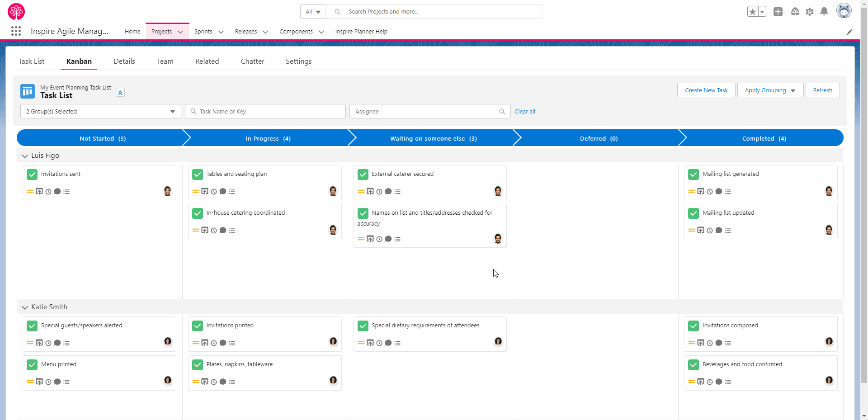Image resolution: width=868 pixels, height=420 pixels.
Task: Toggle checkmark on Invitations composed task
Action: [693, 326]
